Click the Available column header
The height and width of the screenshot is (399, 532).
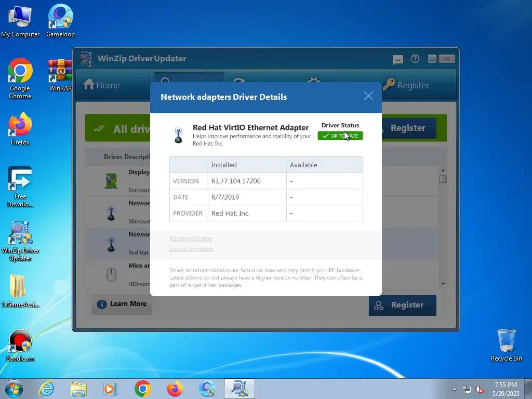click(325, 165)
